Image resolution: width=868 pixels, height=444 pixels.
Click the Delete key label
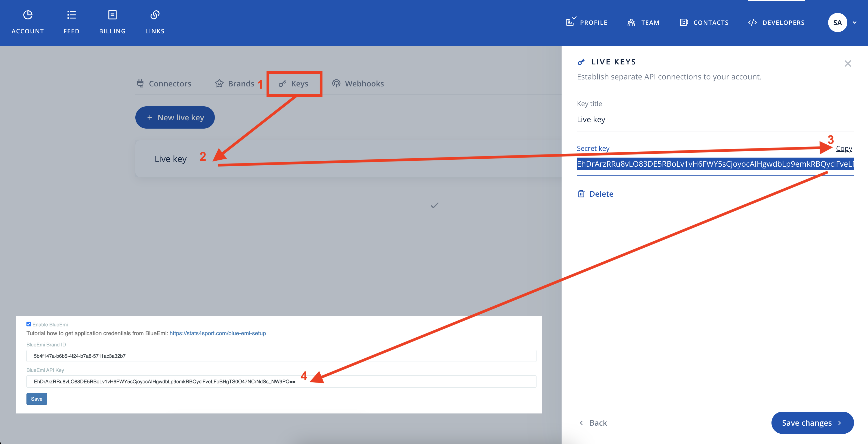tap(601, 194)
